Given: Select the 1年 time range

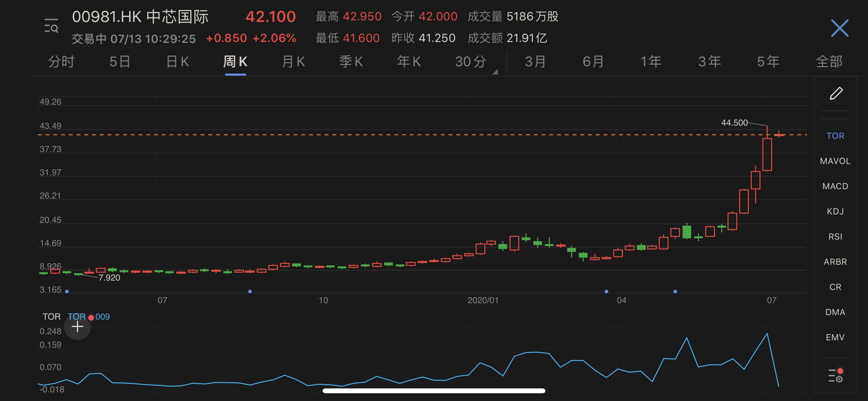Looking at the screenshot, I should pos(651,62).
